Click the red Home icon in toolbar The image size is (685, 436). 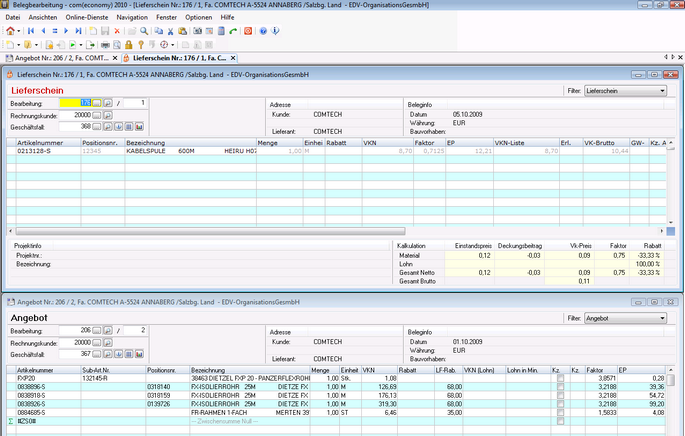10,31
